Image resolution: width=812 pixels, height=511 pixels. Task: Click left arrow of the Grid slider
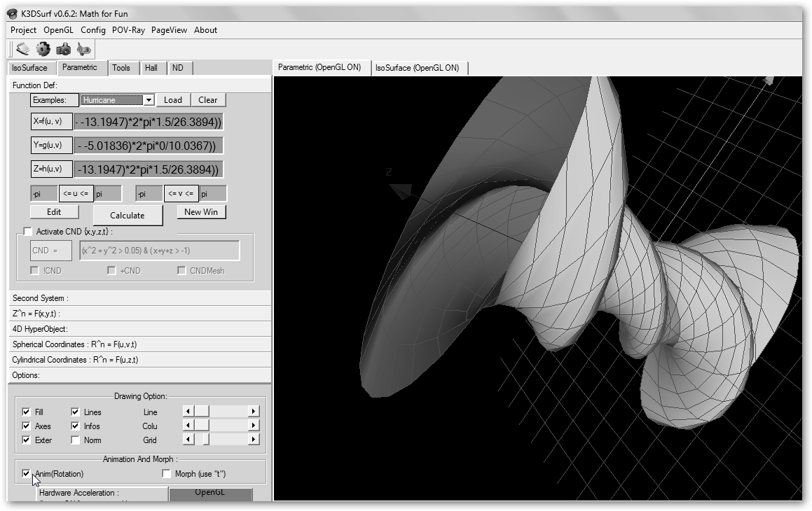[x=188, y=440]
